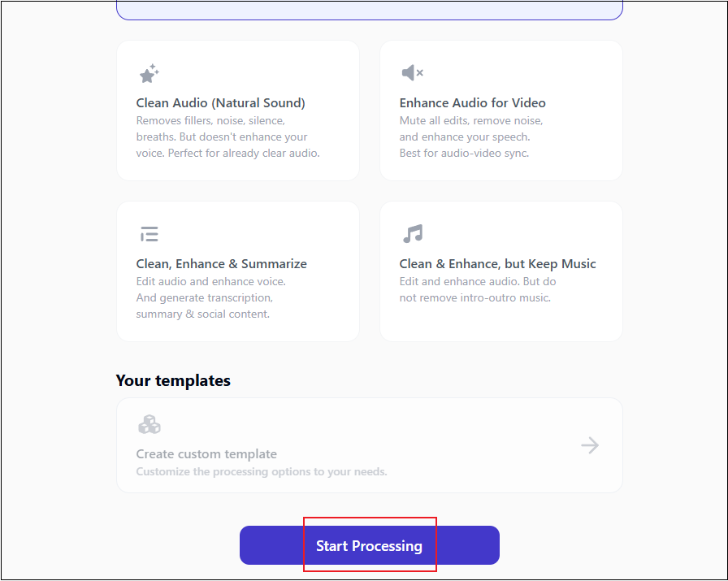Expand the Create custom template panel
This screenshot has height=581, width=728.
point(369,445)
